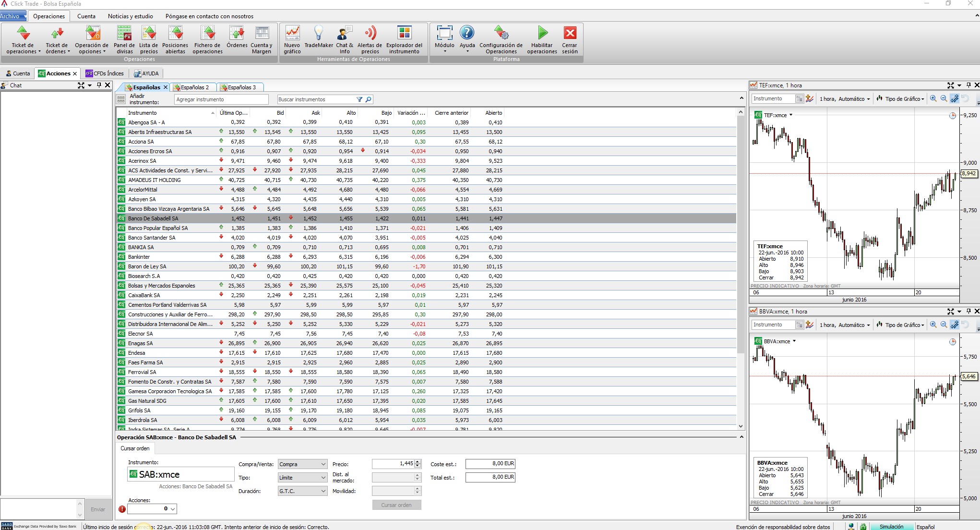Image resolution: width=980 pixels, height=530 pixels.
Task: Switch to the CFDs Índices tab
Action: pyautogui.click(x=105, y=73)
